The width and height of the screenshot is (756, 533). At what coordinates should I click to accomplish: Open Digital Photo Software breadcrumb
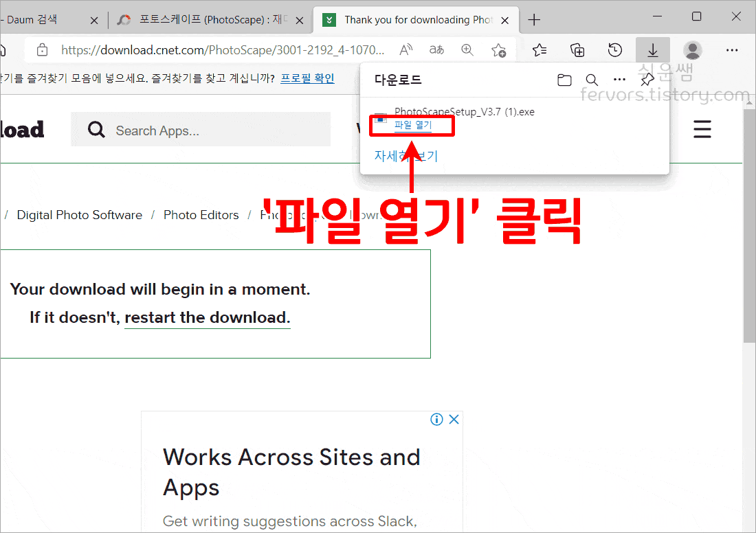click(x=80, y=215)
